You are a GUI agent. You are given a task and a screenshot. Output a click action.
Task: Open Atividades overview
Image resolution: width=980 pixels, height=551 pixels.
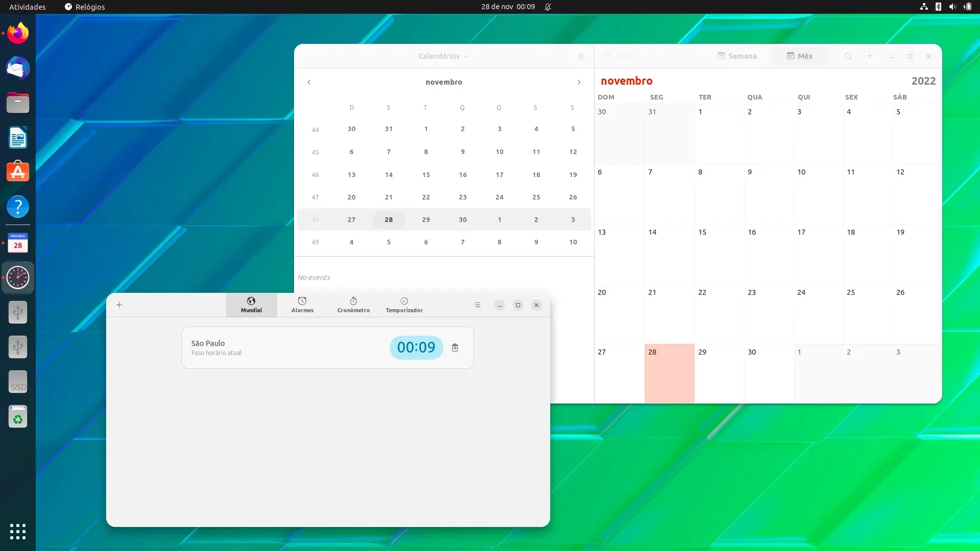28,7
